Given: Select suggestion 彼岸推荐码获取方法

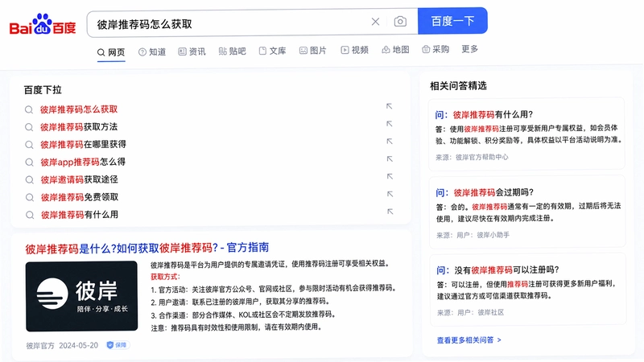Looking at the screenshot, I should point(79,127).
